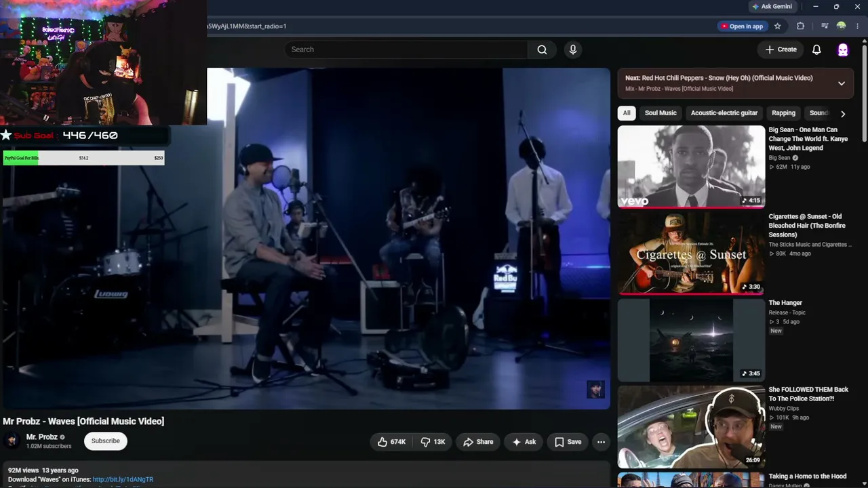The height and width of the screenshot is (488, 868).
Task: Open the browser extensions puzzle icon
Action: click(x=800, y=26)
